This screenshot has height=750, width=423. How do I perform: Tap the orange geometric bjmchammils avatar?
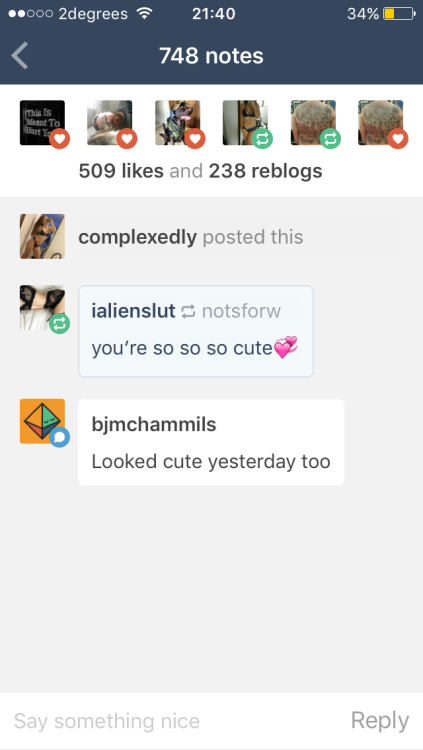click(42, 421)
